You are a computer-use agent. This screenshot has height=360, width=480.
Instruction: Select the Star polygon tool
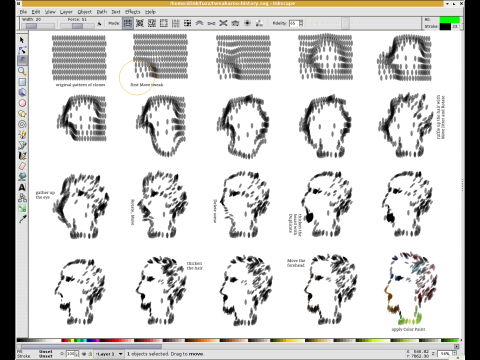click(x=22, y=114)
